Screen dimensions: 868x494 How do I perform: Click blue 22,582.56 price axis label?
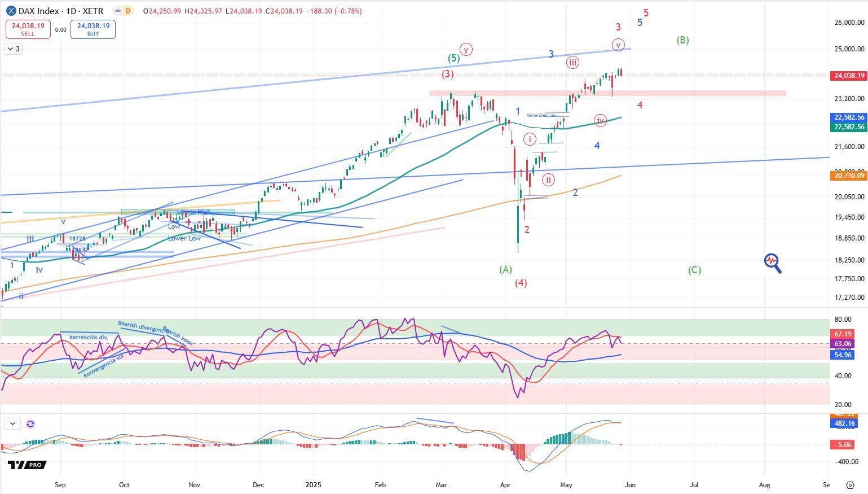coord(849,117)
